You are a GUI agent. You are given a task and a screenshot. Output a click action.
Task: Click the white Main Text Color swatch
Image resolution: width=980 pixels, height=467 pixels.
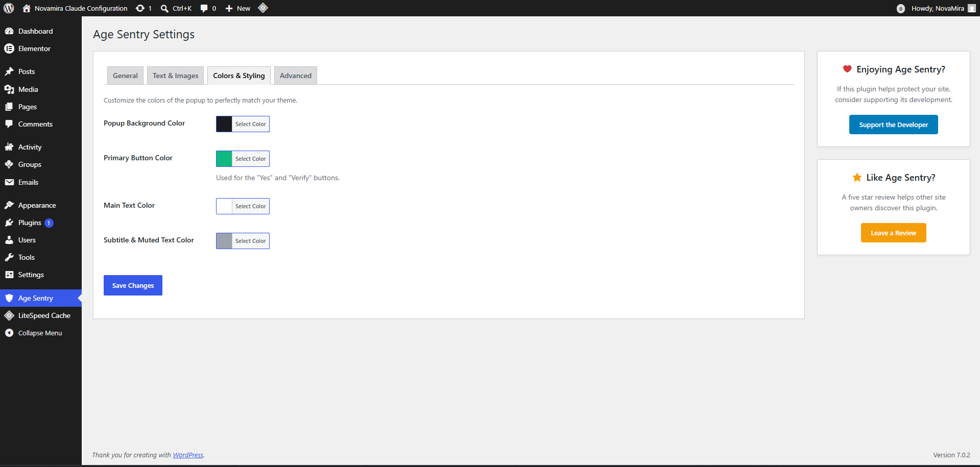224,206
